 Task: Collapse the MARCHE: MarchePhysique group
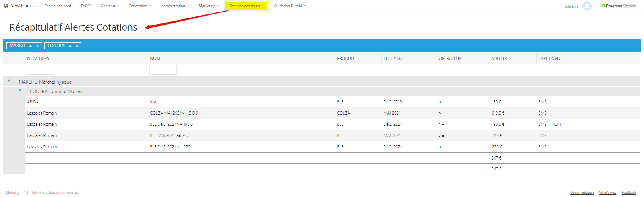pyautogui.click(x=9, y=81)
